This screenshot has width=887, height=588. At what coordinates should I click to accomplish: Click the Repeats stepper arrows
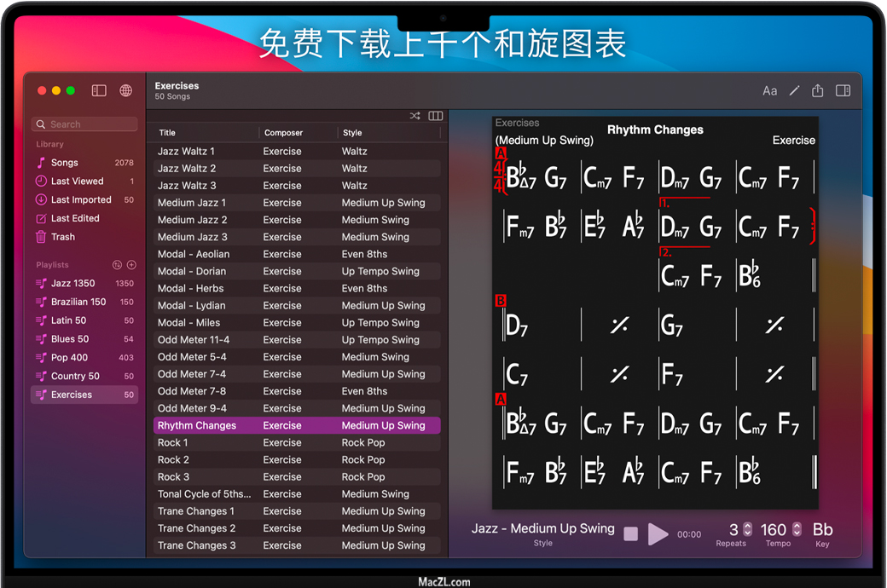(x=748, y=529)
